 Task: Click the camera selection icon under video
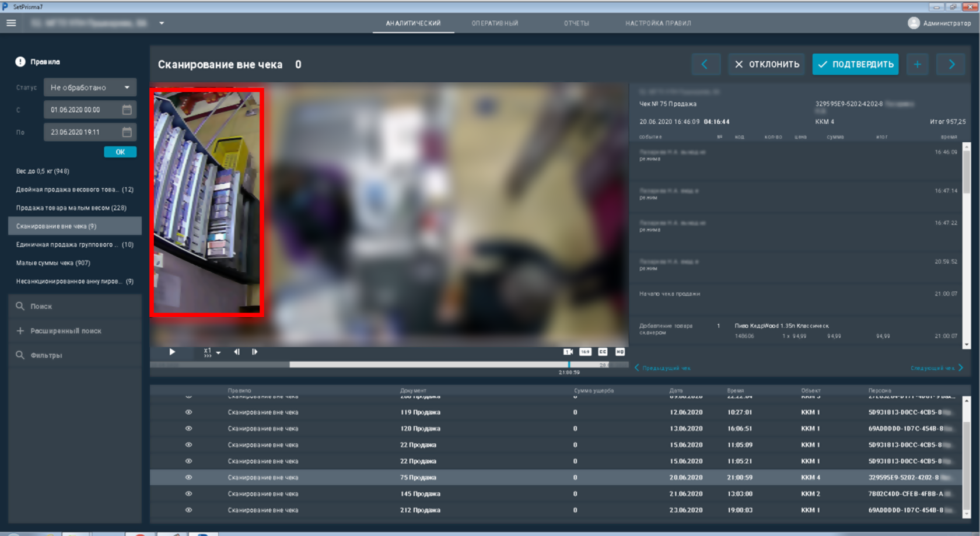point(568,352)
